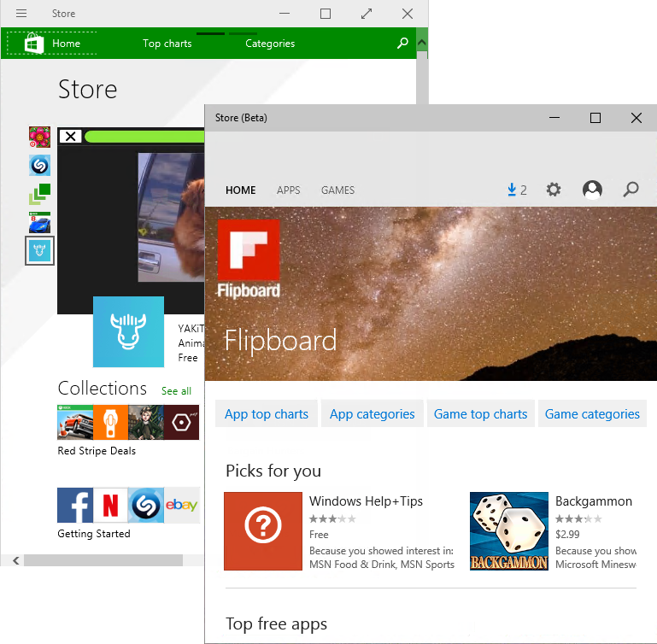Viewport: 657px width, 644px height.
Task: Click See all next to Collections
Action: coord(176,391)
